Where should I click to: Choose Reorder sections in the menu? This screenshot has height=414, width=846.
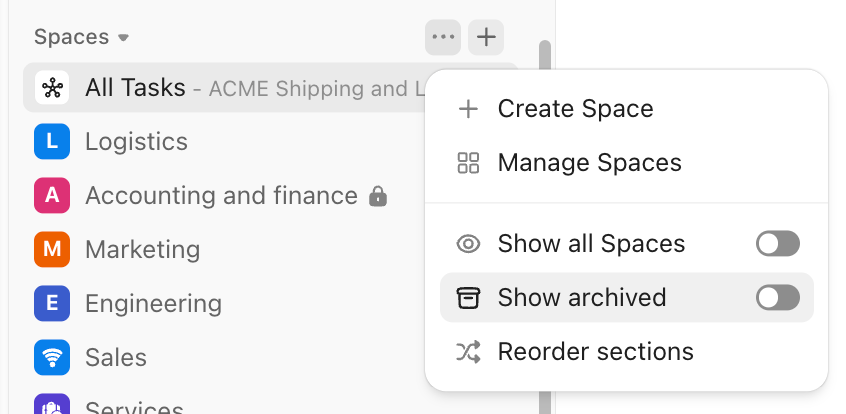(x=595, y=352)
